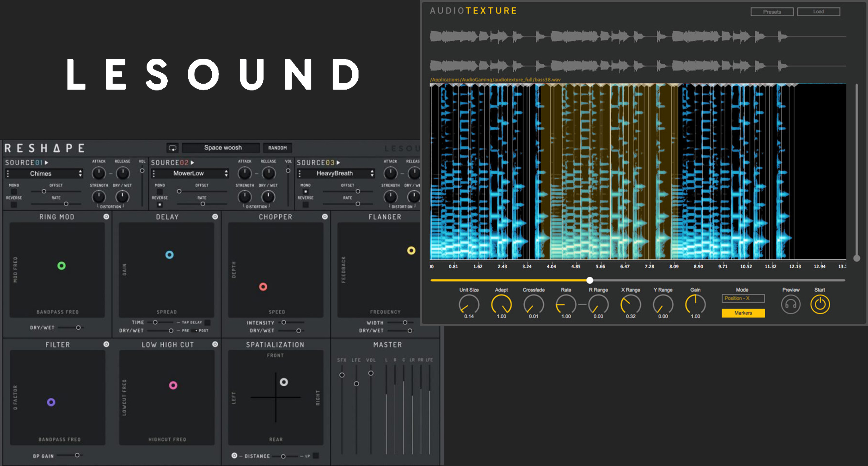Click the Preview headphones icon in AudioTexture
Image resolution: width=868 pixels, height=466 pixels.
tap(790, 304)
